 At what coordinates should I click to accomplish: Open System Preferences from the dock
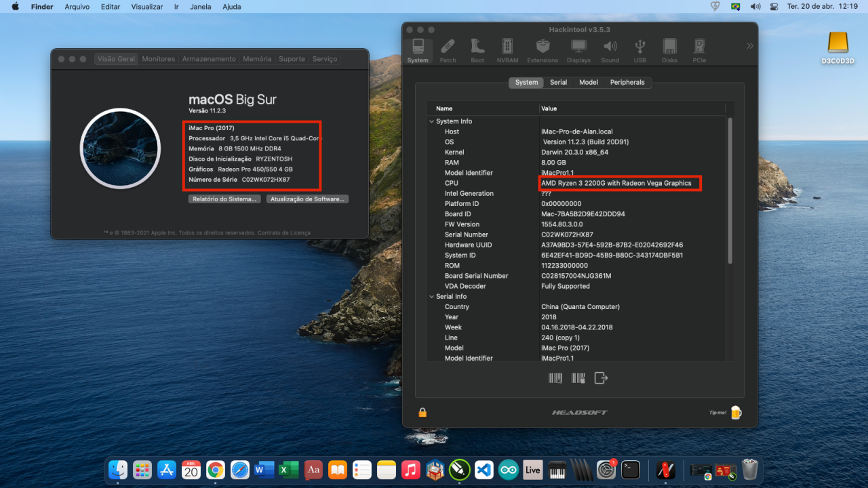(x=606, y=469)
